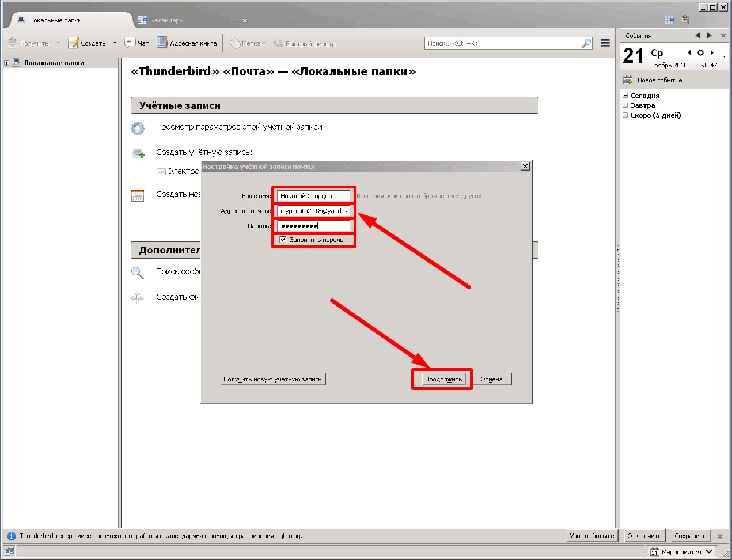Click the date number 21
The image size is (732, 560).
point(634,56)
